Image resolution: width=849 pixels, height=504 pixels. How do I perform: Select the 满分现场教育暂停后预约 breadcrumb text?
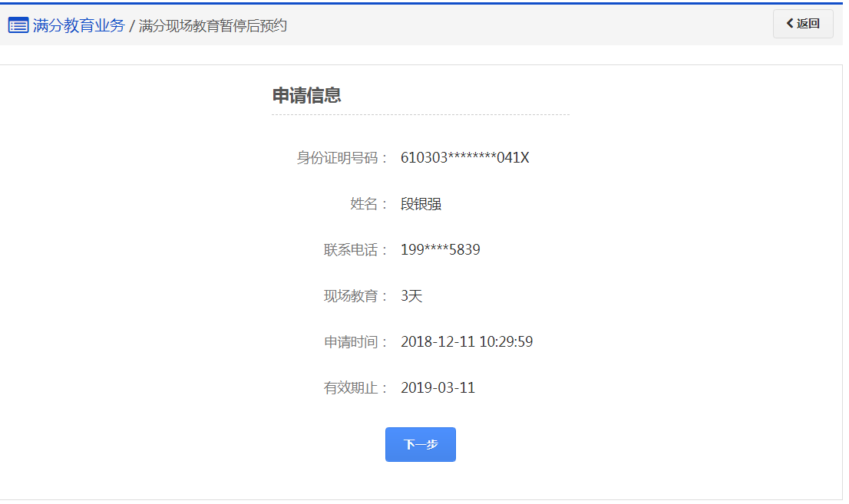coord(213,25)
